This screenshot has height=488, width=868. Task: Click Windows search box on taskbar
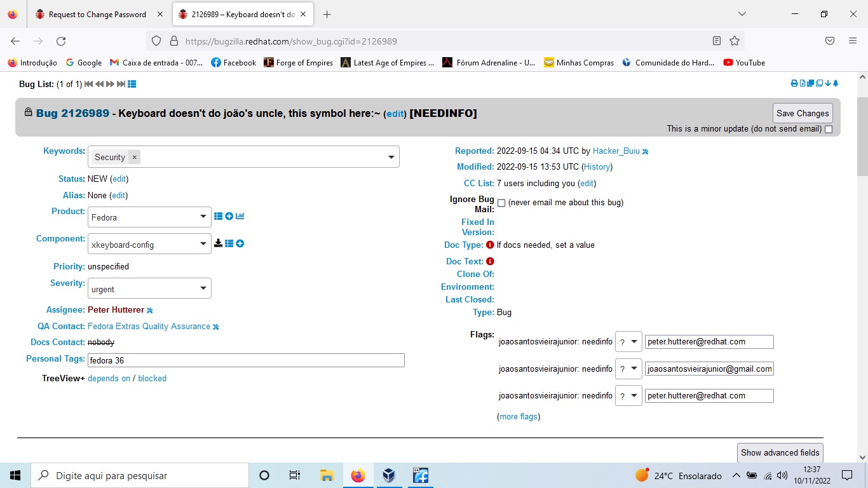pos(140,475)
